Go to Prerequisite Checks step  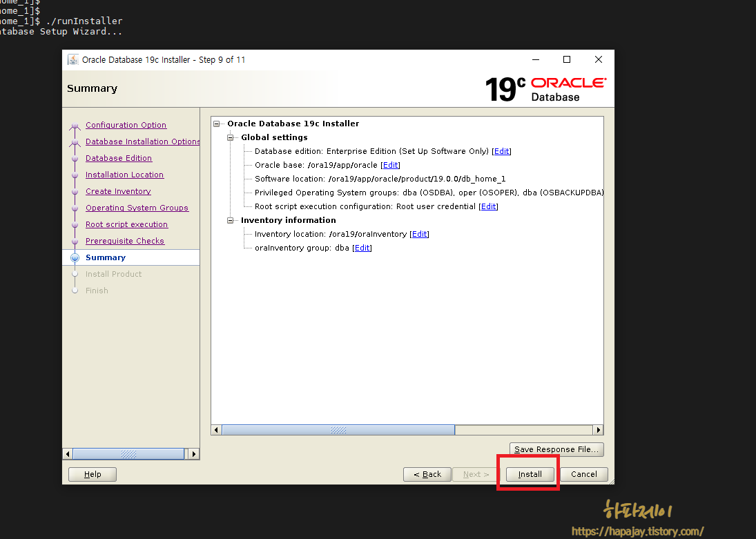click(x=125, y=241)
